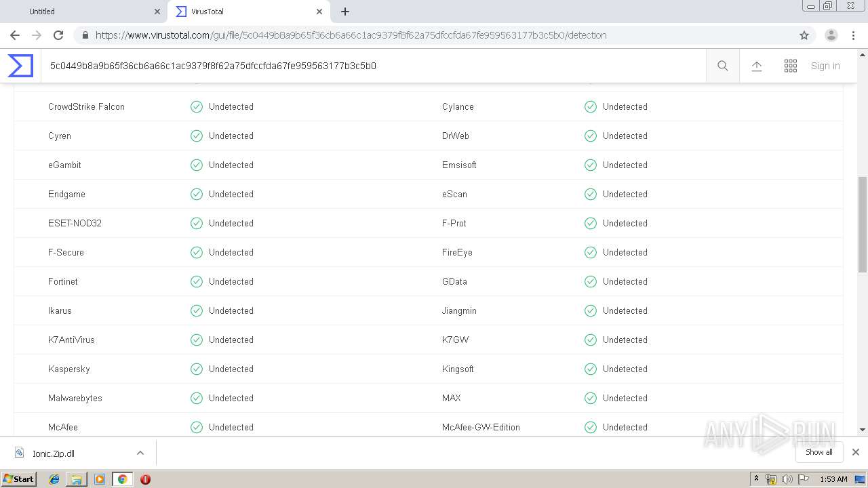Image resolution: width=868 pixels, height=488 pixels.
Task: Click the Undetected result for MAX
Action: pos(625,398)
